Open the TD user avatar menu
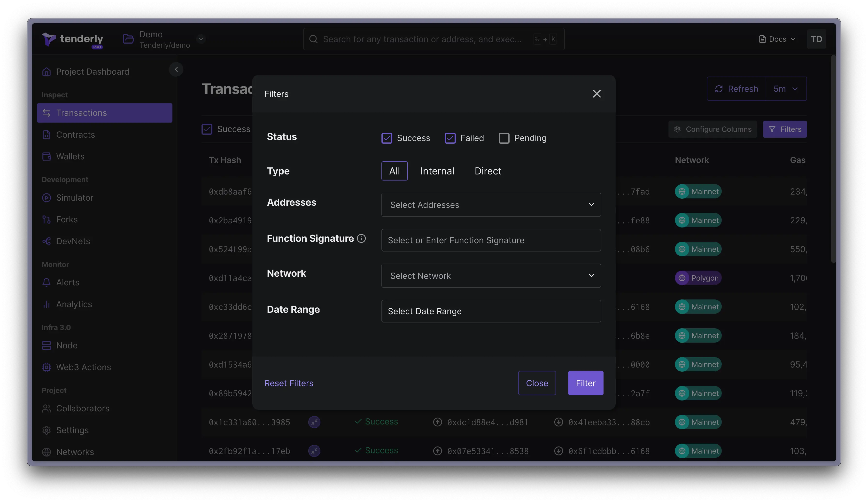 [x=816, y=39]
